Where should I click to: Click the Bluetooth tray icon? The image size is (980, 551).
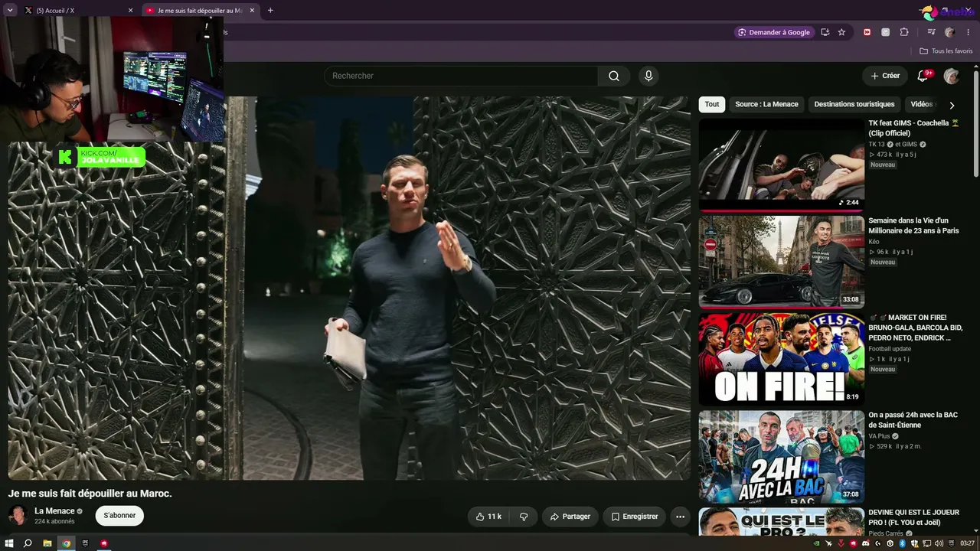tap(902, 543)
